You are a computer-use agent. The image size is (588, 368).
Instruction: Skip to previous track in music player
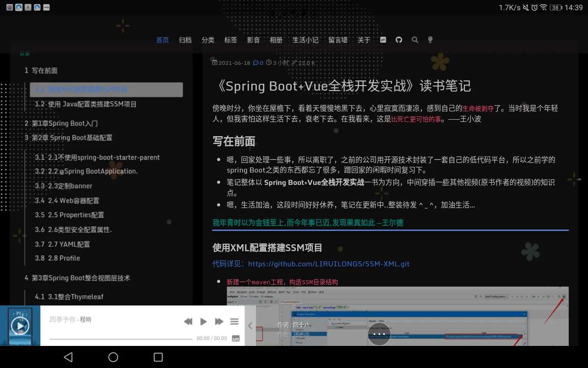coord(188,322)
